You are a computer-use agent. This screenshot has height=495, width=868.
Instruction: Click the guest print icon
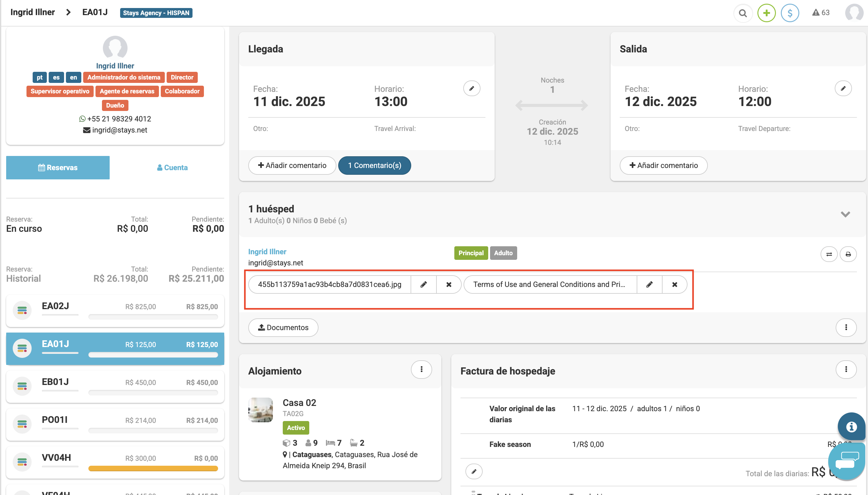pos(848,254)
